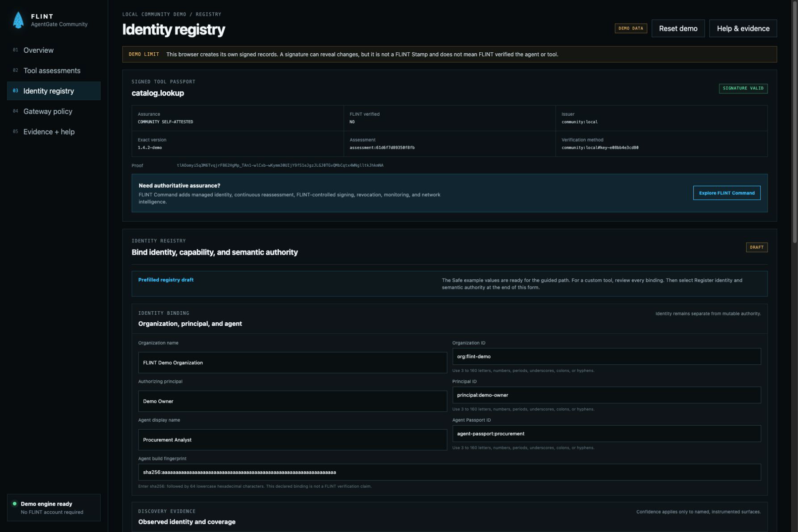Focus the Organization name field
The width and height of the screenshot is (798, 532).
tap(293, 363)
